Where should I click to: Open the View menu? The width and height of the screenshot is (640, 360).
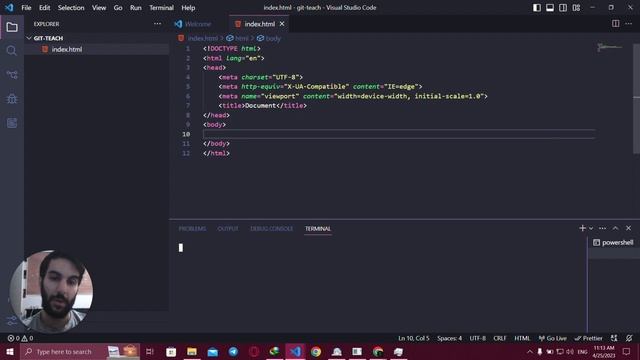coord(99,8)
